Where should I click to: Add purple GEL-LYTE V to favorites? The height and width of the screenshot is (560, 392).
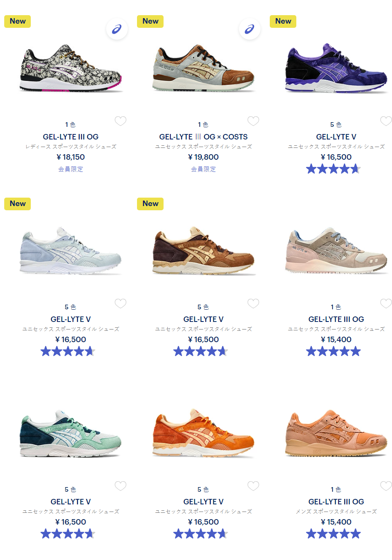(x=386, y=121)
